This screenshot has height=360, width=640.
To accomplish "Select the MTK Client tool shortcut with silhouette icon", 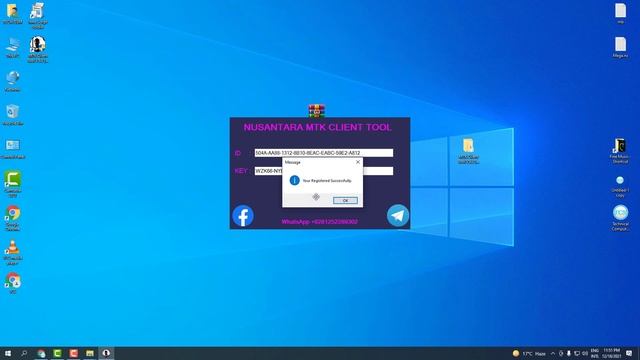I will (x=38, y=49).
